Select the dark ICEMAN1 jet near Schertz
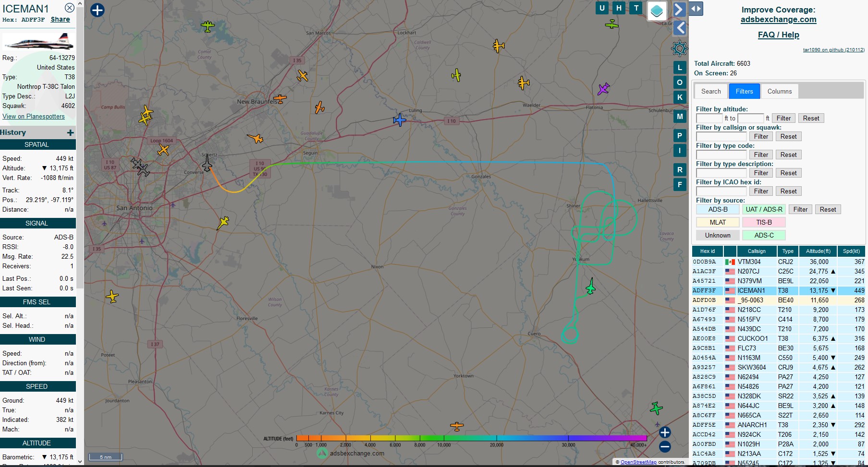The width and height of the screenshot is (868, 467). pyautogui.click(x=207, y=163)
